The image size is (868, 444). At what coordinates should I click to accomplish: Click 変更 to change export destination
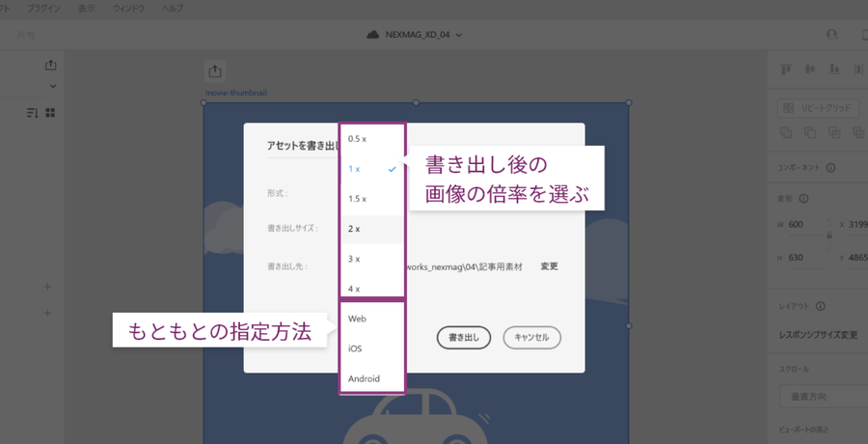coord(549,266)
